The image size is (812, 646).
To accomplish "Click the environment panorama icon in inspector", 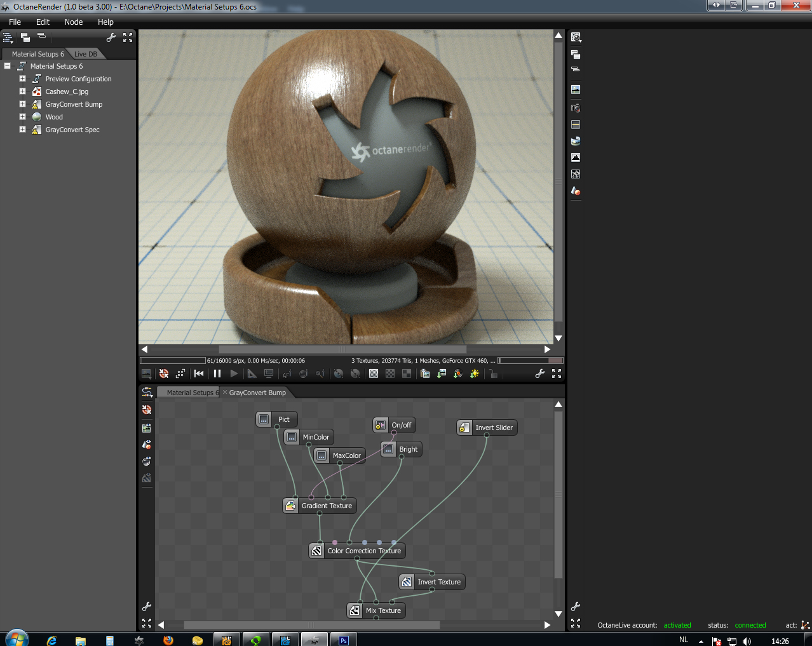I will click(x=576, y=141).
